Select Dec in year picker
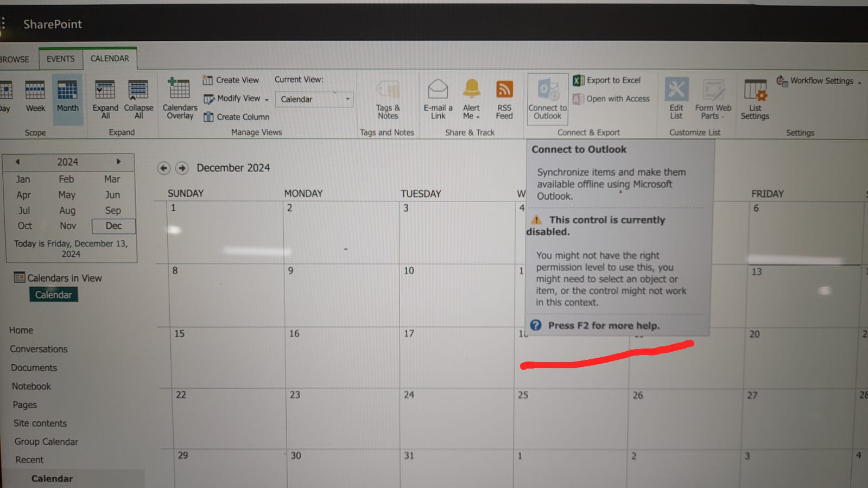 113,226
